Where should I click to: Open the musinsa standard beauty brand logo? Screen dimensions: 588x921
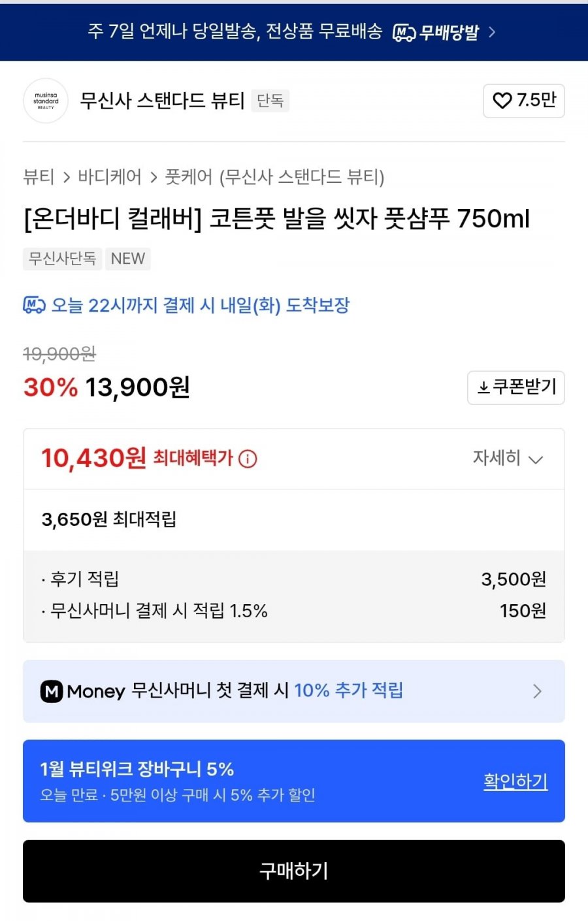pyautogui.click(x=46, y=101)
